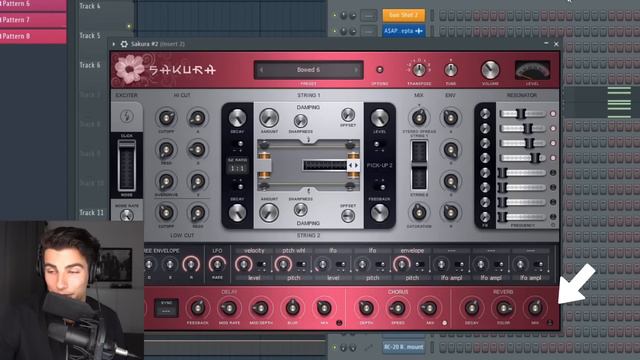
Task: Select Track 5 in the playlist
Action: (x=90, y=36)
